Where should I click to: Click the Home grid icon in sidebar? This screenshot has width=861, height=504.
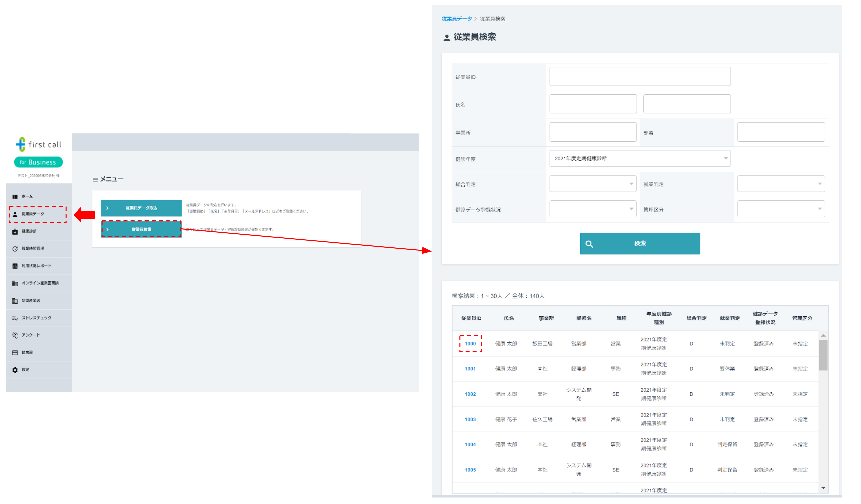pyautogui.click(x=15, y=197)
